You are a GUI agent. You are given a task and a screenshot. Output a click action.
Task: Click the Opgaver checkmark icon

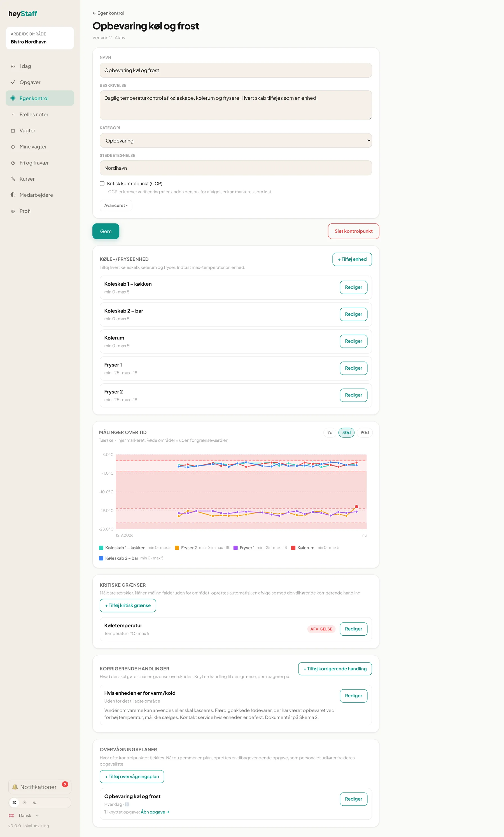point(13,82)
